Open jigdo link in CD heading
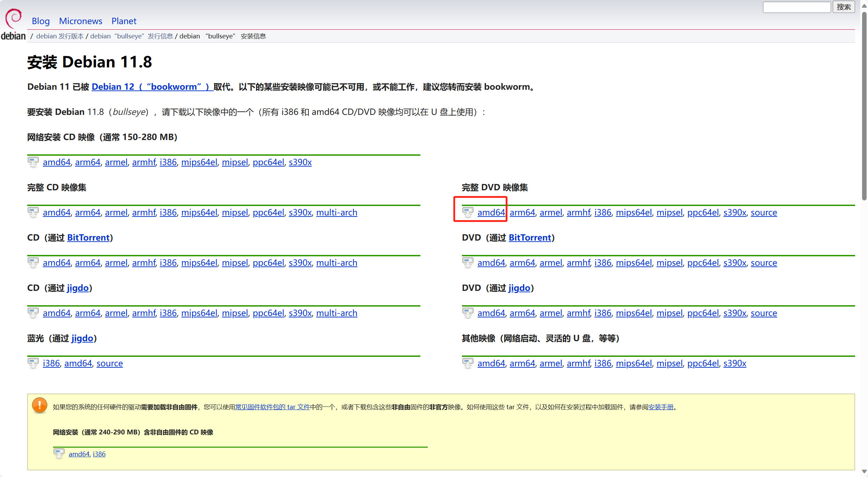Image resolution: width=868 pixels, height=477 pixels. point(78,288)
